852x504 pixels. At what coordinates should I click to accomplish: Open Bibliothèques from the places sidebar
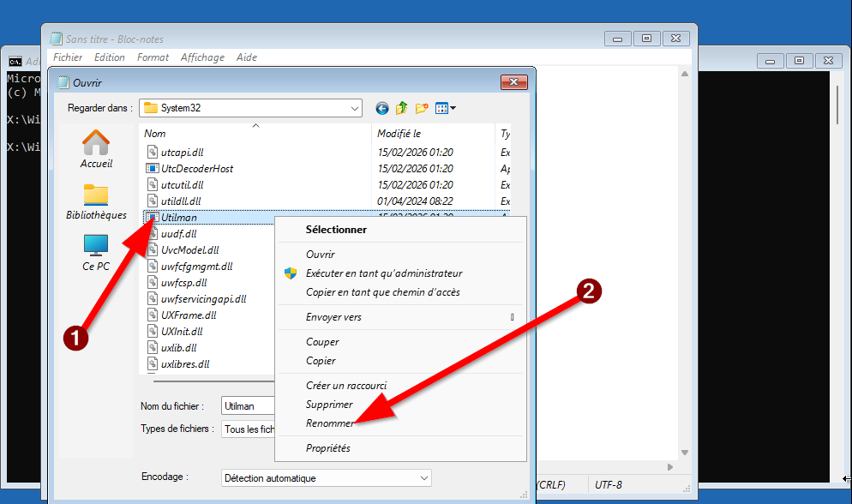coord(96,201)
